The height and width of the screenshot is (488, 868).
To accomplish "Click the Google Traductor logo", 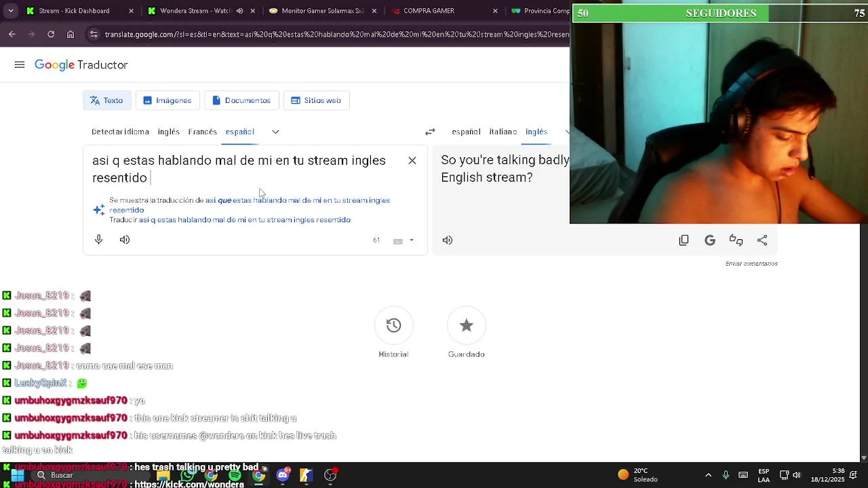I will point(81,65).
